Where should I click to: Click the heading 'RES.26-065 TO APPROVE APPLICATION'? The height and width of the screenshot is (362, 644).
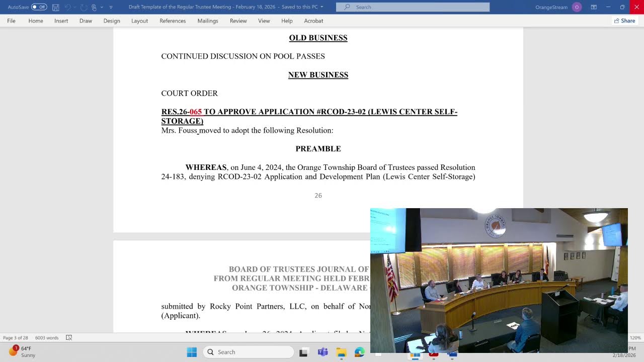(x=309, y=116)
